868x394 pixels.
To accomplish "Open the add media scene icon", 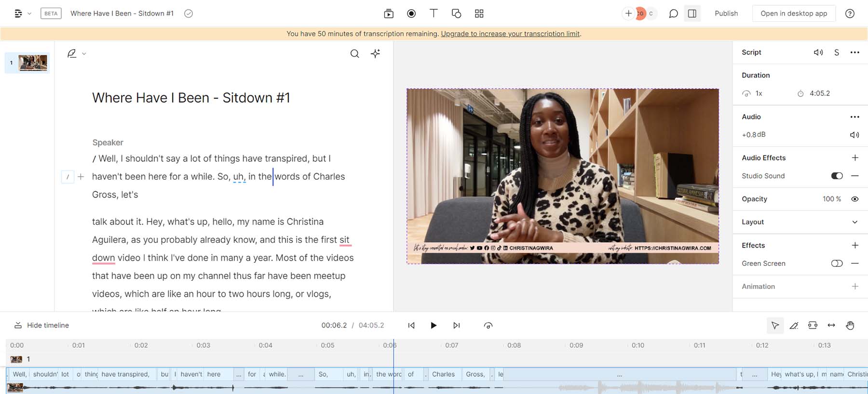I will pyautogui.click(x=389, y=13).
